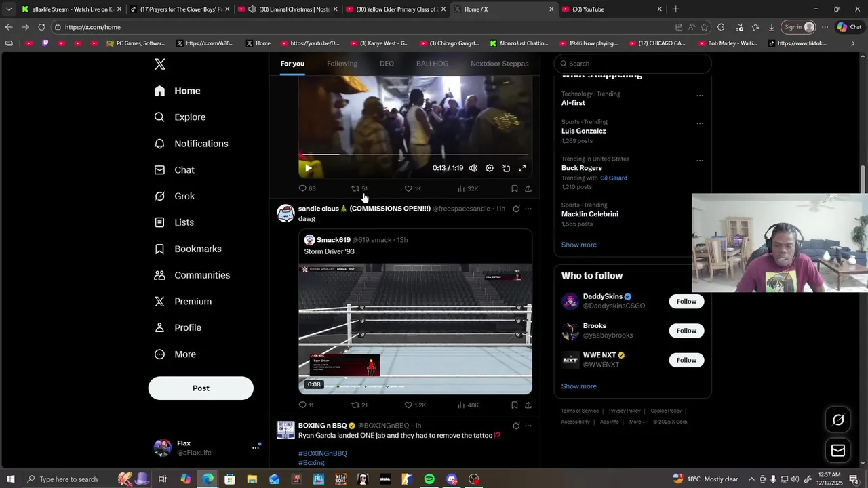Open Macklin Celebrini trending topic
The height and width of the screenshot is (488, 868).
point(589,214)
